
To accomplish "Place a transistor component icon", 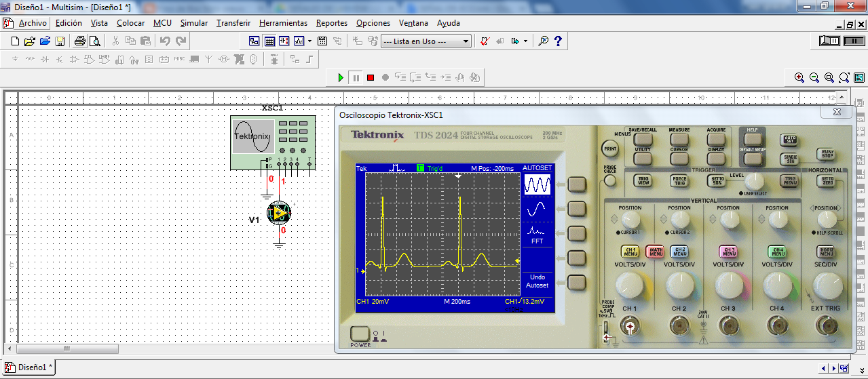I will tap(60, 59).
